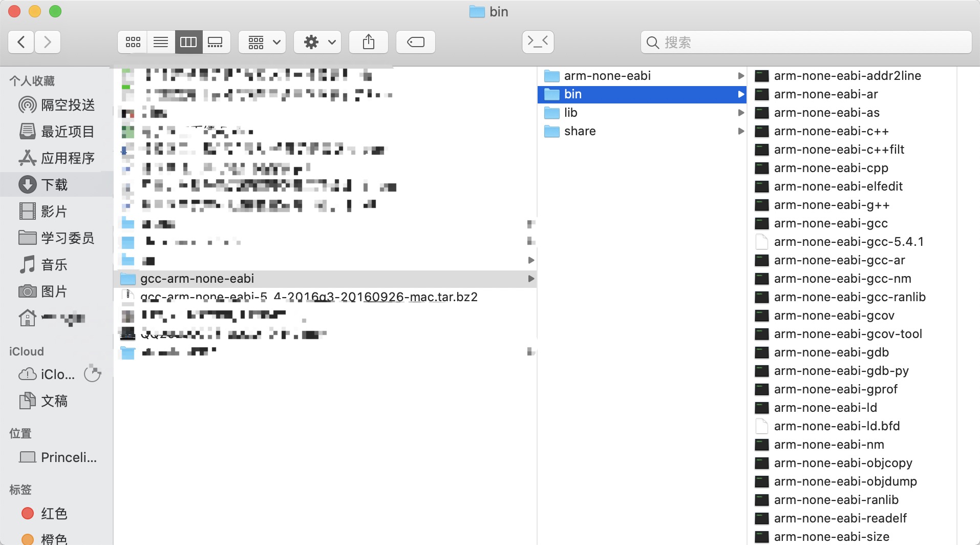Expand the lib folder arrow
This screenshot has height=545, width=980.
[740, 113]
